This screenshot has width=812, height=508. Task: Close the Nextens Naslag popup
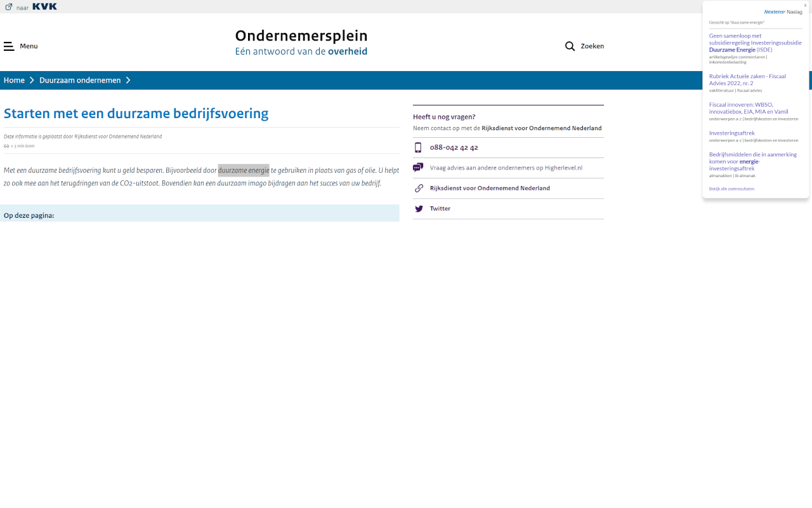pyautogui.click(x=806, y=5)
